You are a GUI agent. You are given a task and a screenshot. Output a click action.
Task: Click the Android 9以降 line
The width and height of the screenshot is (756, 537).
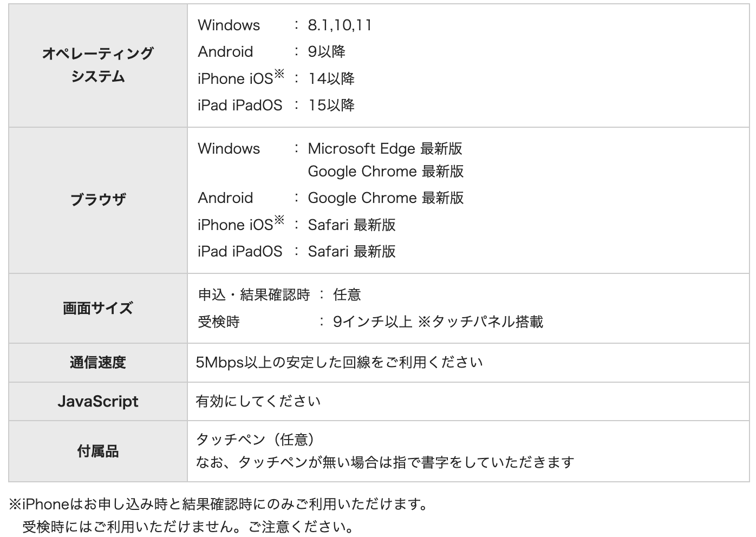pyautogui.click(x=271, y=52)
